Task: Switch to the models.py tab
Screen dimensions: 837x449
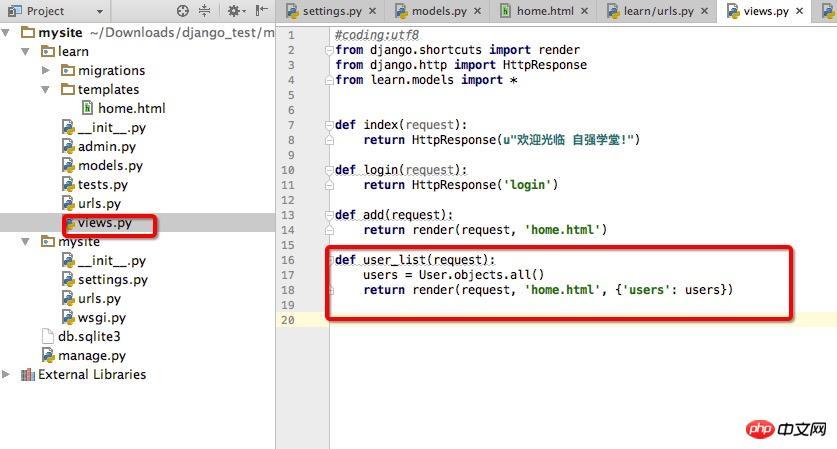Action: [439, 11]
